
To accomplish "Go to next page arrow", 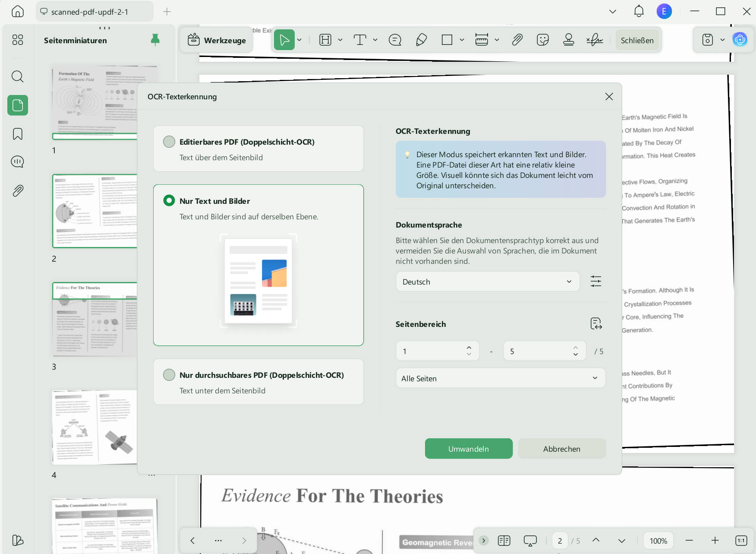I will tap(622, 541).
